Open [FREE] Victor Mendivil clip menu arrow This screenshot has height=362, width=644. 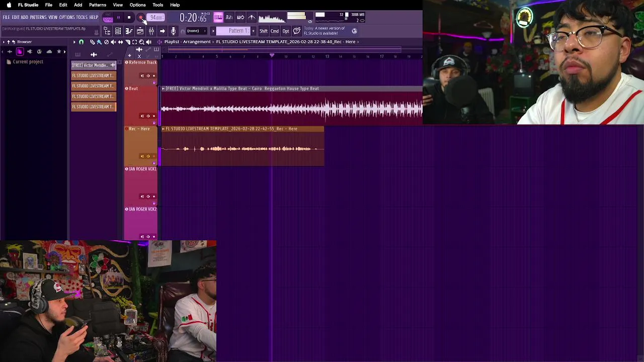click(x=163, y=88)
